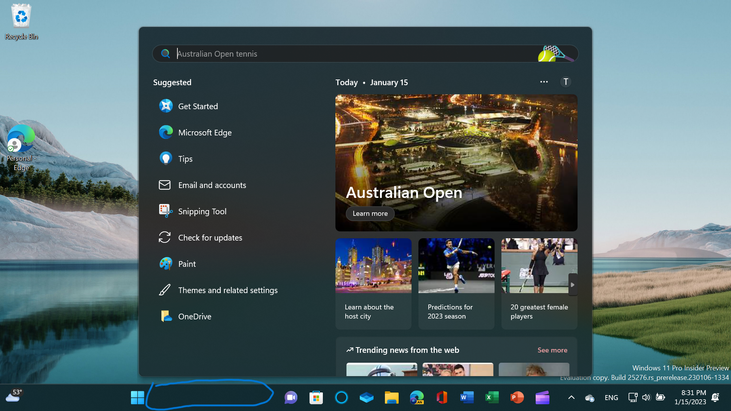This screenshot has width=731, height=411.
Task: Open volume speaker tray icon
Action: (646, 397)
